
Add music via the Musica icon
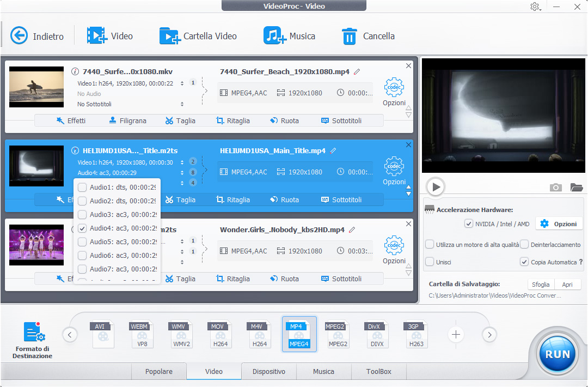274,36
